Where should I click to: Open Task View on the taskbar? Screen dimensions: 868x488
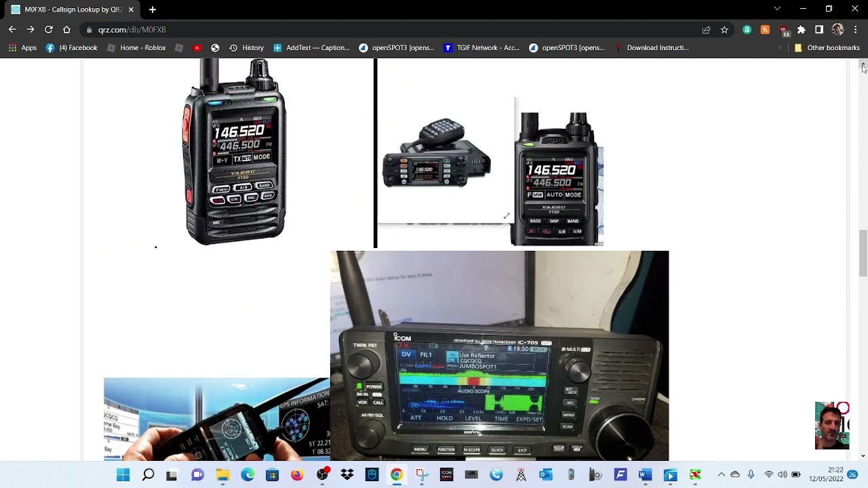[172, 475]
